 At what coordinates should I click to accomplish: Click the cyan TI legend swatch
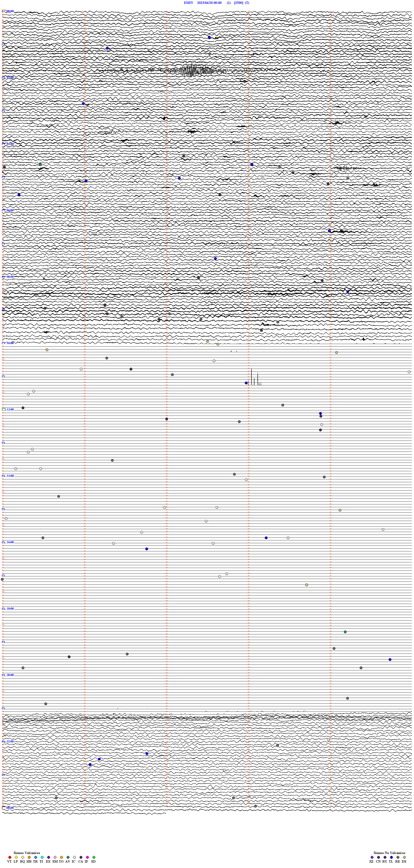click(42, 857)
